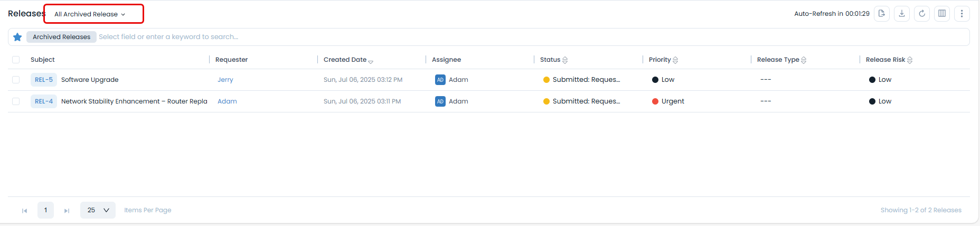The image size is (980, 226).
Task: Click the download icon in toolbar
Action: point(902,14)
